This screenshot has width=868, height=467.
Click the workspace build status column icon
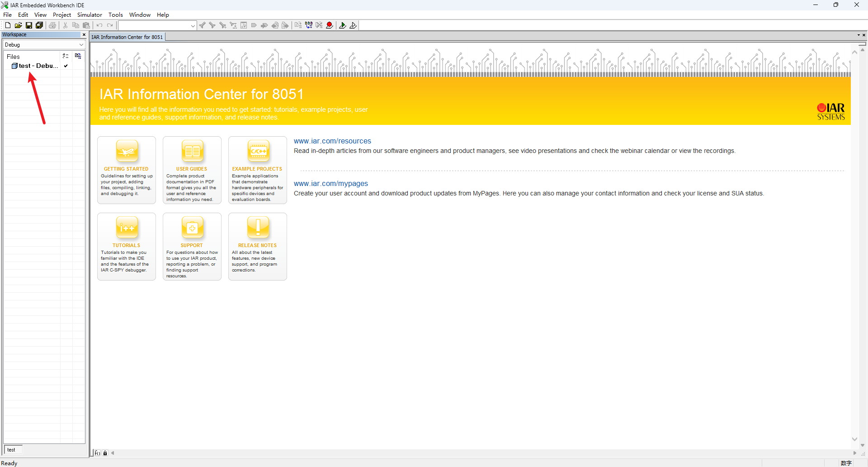78,56
